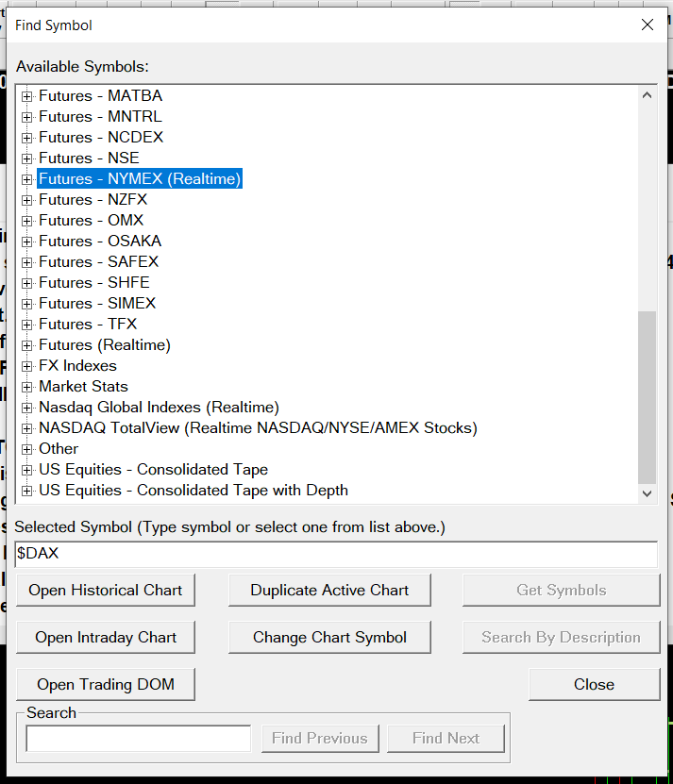Click the symbol list scrollbar thumb
This screenshot has width=673, height=784.
pyautogui.click(x=647, y=397)
